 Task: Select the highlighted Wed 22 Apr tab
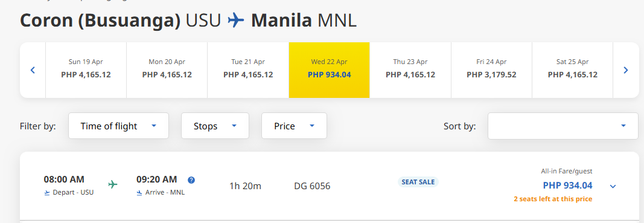pos(330,70)
